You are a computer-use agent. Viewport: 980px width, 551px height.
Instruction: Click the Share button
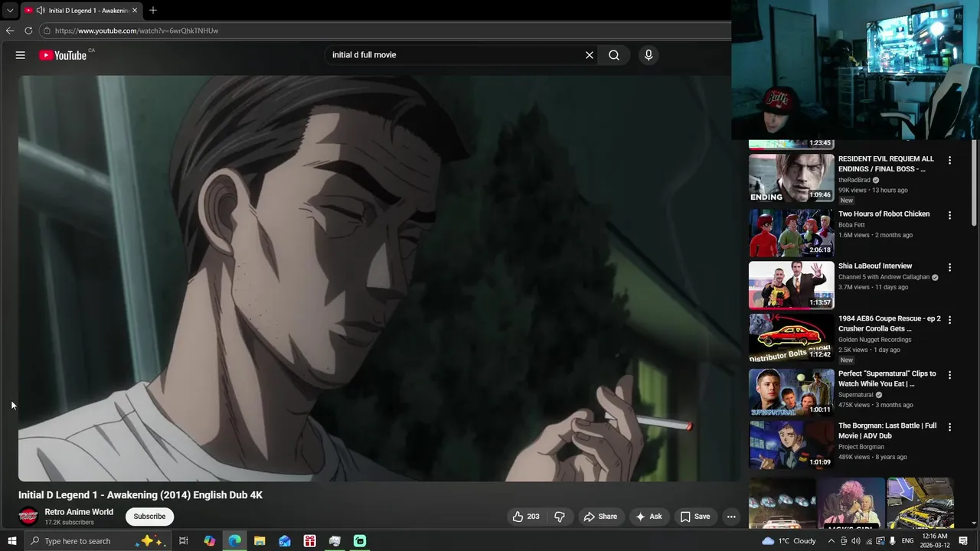[x=600, y=517]
